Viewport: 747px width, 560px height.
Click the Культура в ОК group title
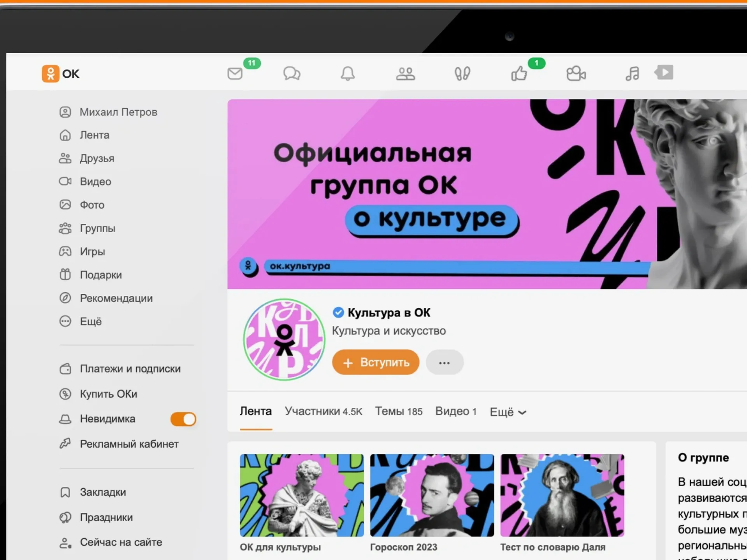(389, 312)
